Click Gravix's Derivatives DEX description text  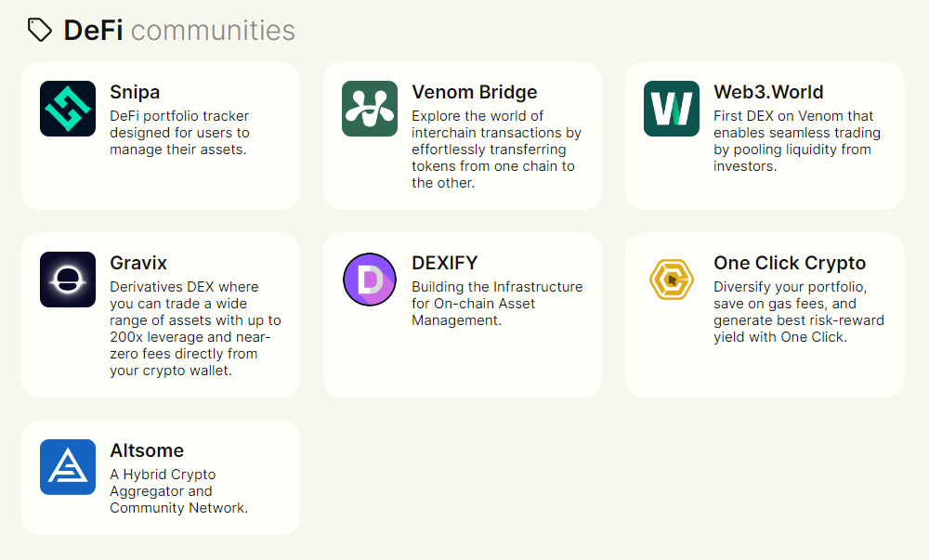pyautogui.click(x=195, y=329)
